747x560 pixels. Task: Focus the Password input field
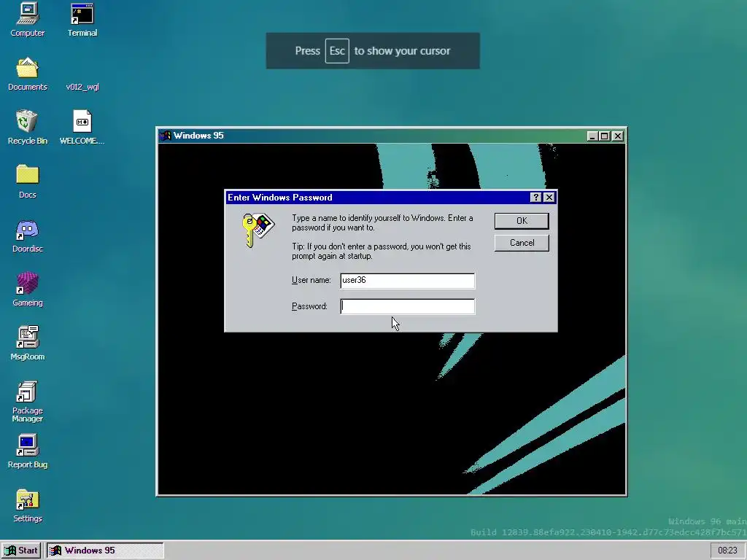tap(407, 306)
